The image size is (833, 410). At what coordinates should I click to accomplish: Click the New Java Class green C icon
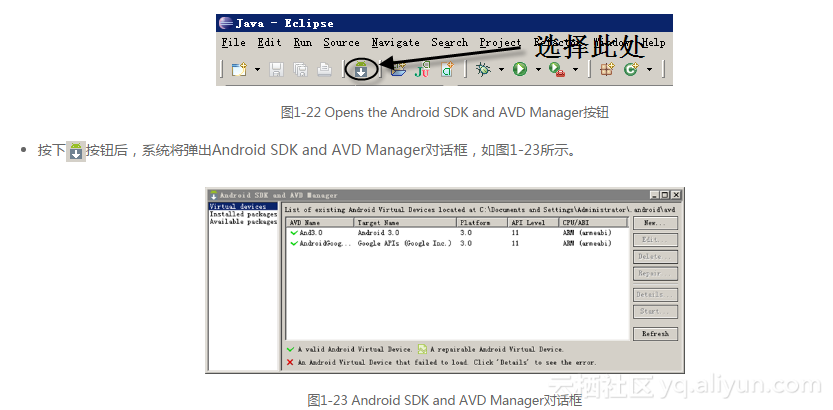(631, 69)
